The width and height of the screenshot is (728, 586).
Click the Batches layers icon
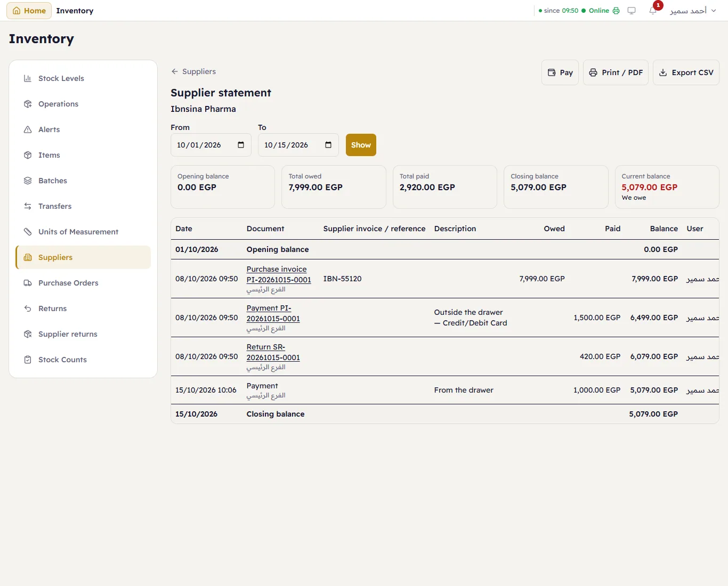28,181
